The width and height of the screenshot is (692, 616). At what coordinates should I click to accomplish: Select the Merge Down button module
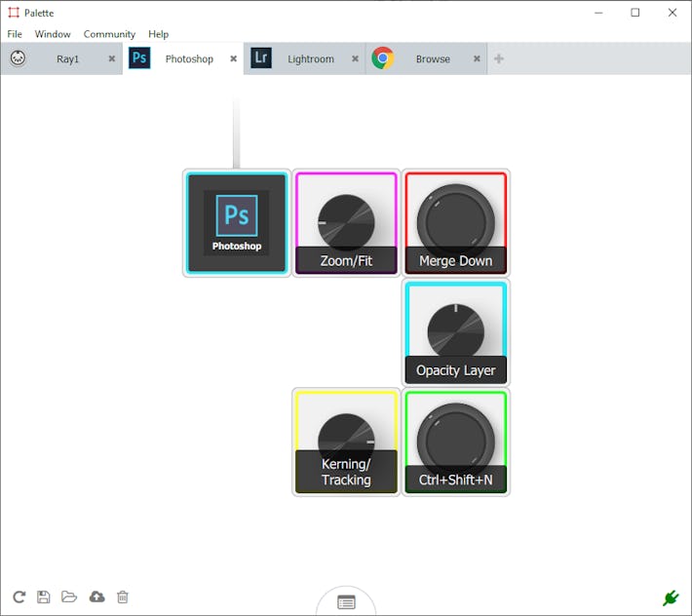[x=455, y=222]
